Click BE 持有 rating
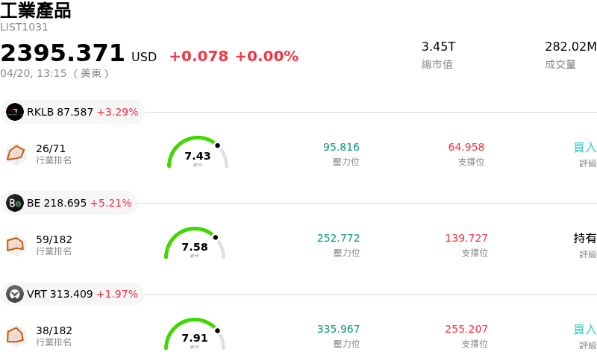This screenshot has width=597, height=364. point(584,239)
